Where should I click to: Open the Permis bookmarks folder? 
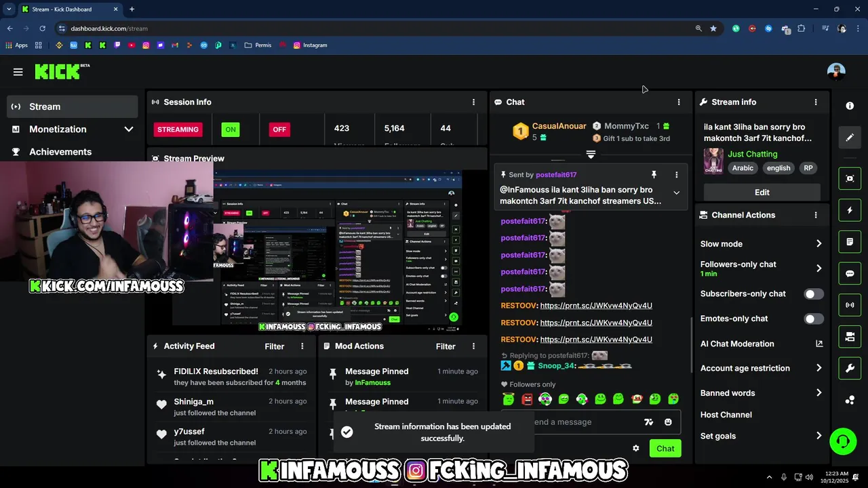tap(258, 45)
